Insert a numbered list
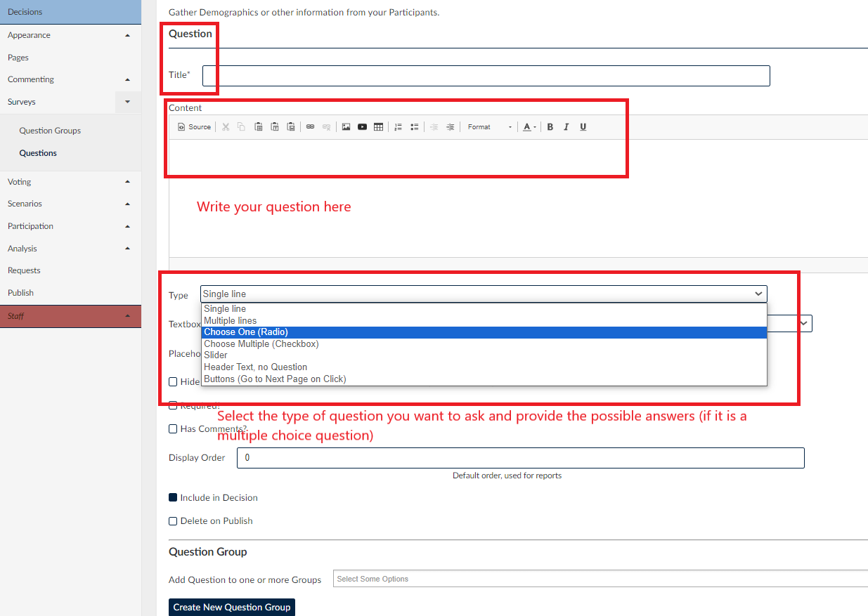Image resolution: width=868 pixels, height=616 pixels. tap(398, 127)
